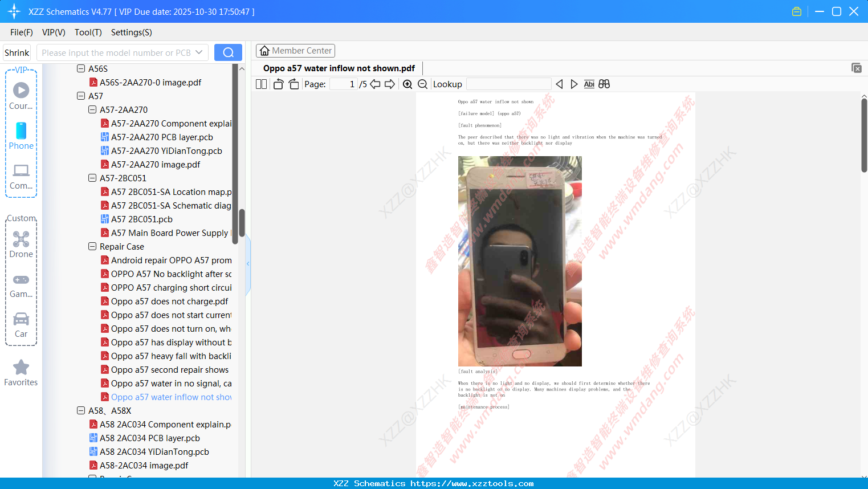Viewport: 868px width, 489px height.
Task: Open the File(F) menu
Action: (22, 32)
